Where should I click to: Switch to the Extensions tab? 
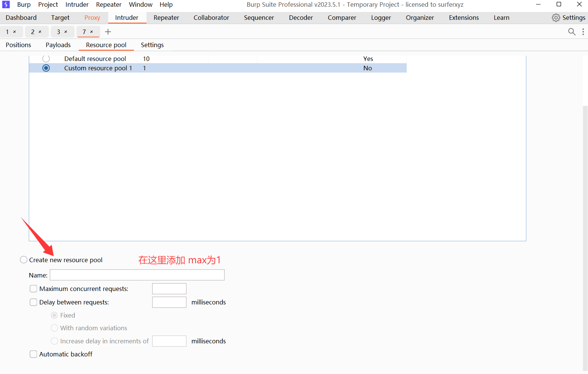pos(464,18)
